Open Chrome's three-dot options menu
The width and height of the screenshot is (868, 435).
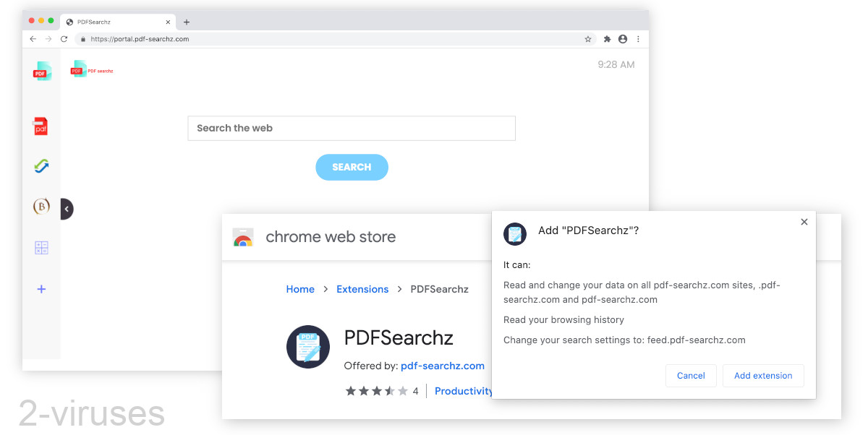click(639, 39)
